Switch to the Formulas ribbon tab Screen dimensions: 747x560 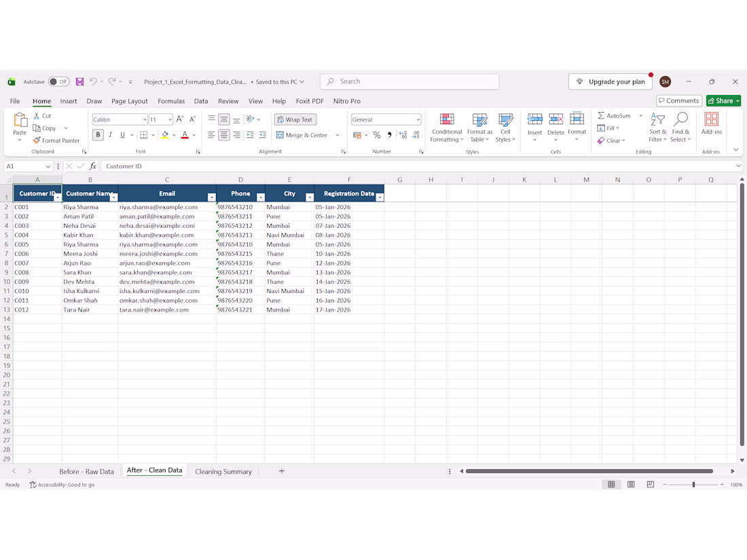coord(171,101)
